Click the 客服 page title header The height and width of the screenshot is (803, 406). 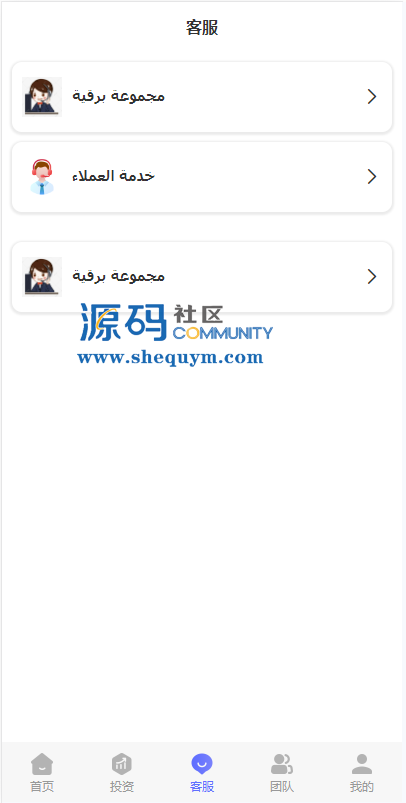point(202,28)
